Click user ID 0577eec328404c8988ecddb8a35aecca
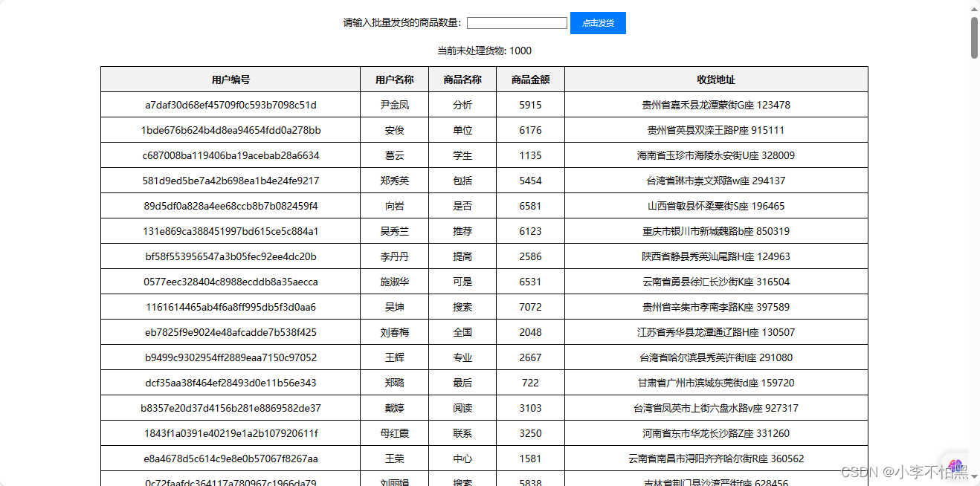This screenshot has height=486, width=980. pos(231,282)
